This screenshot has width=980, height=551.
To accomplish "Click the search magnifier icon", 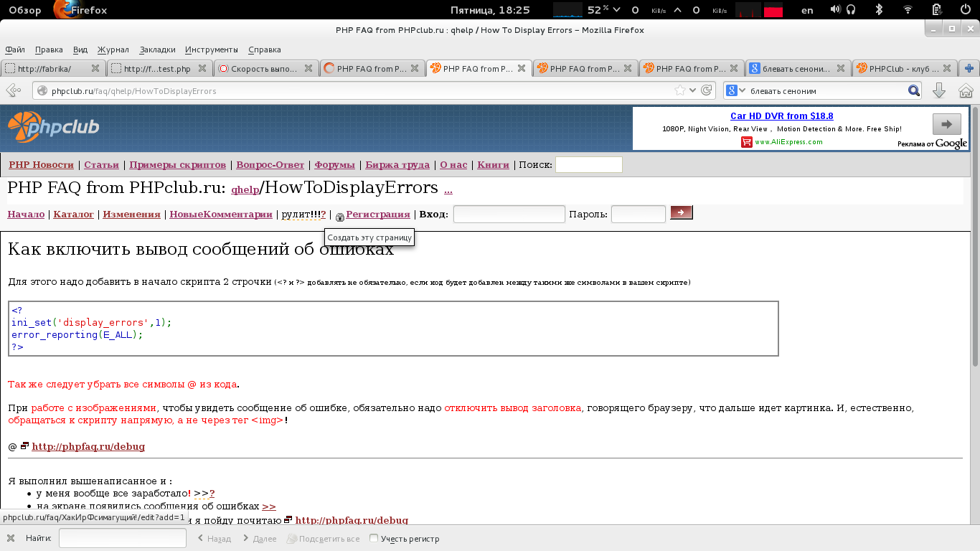I will [913, 90].
